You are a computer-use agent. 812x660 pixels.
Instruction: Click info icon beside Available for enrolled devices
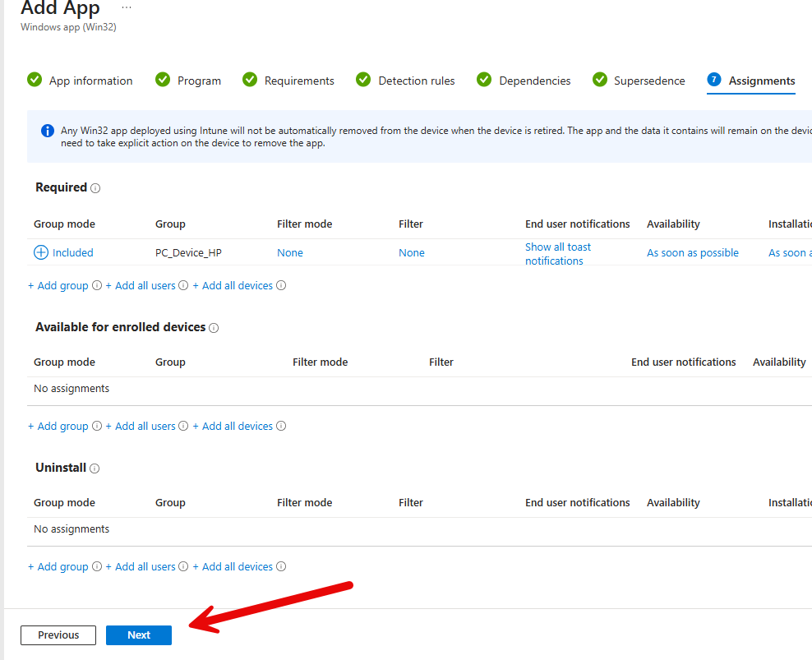(214, 328)
